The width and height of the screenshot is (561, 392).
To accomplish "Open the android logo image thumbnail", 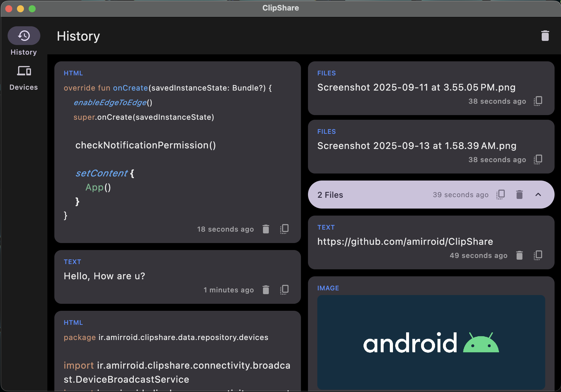I will 431,342.
